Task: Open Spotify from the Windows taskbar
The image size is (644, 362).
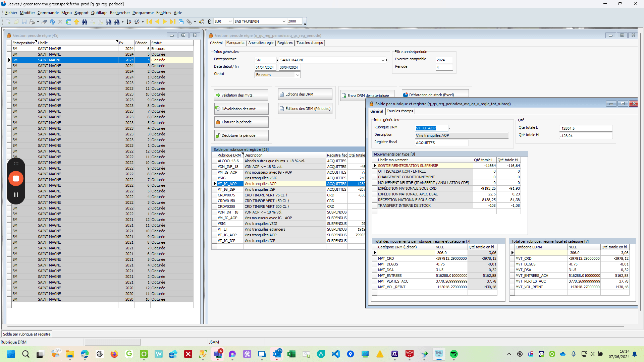Action: click(x=454, y=354)
